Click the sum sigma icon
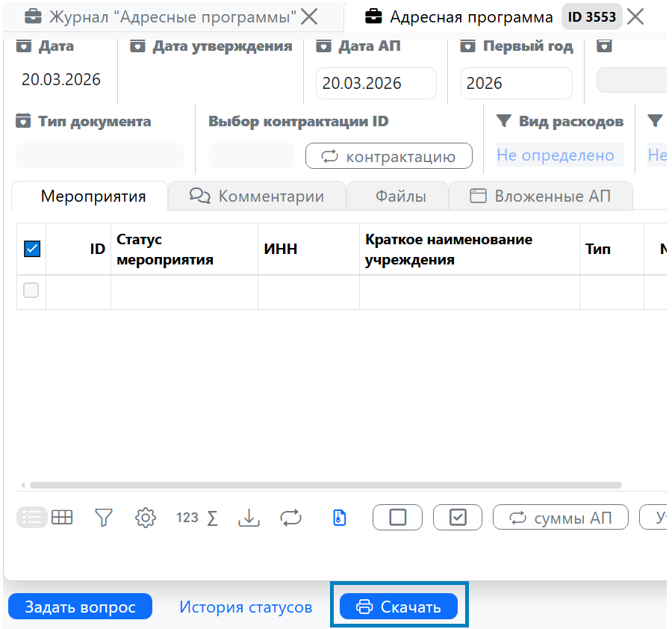 pyautogui.click(x=212, y=518)
